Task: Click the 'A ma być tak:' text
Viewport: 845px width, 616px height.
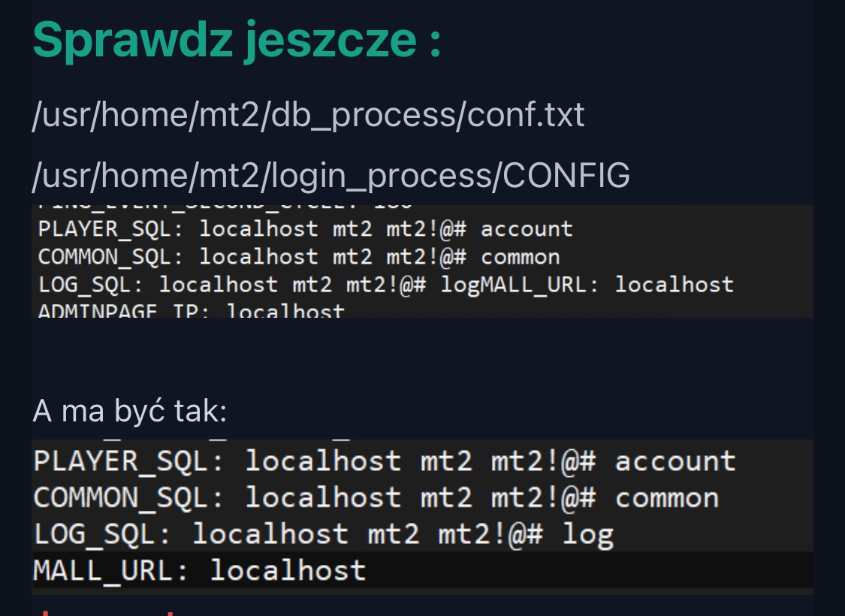Action: click(129, 412)
